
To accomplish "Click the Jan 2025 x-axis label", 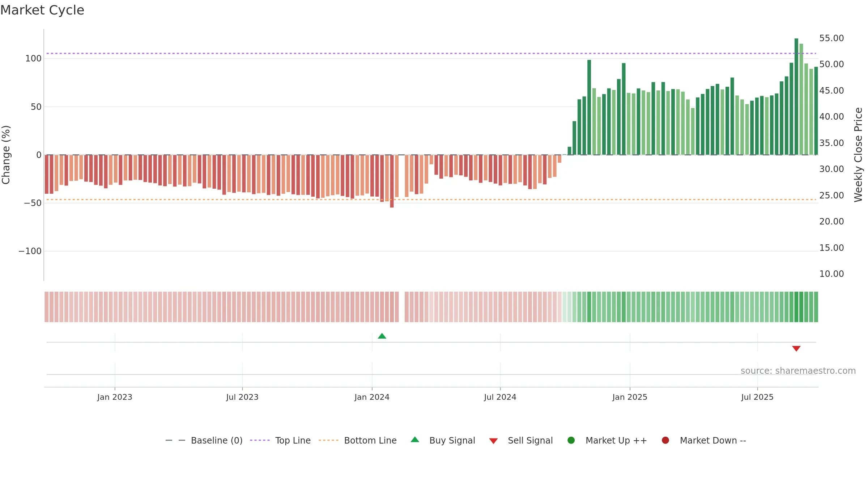I will pyautogui.click(x=630, y=397).
